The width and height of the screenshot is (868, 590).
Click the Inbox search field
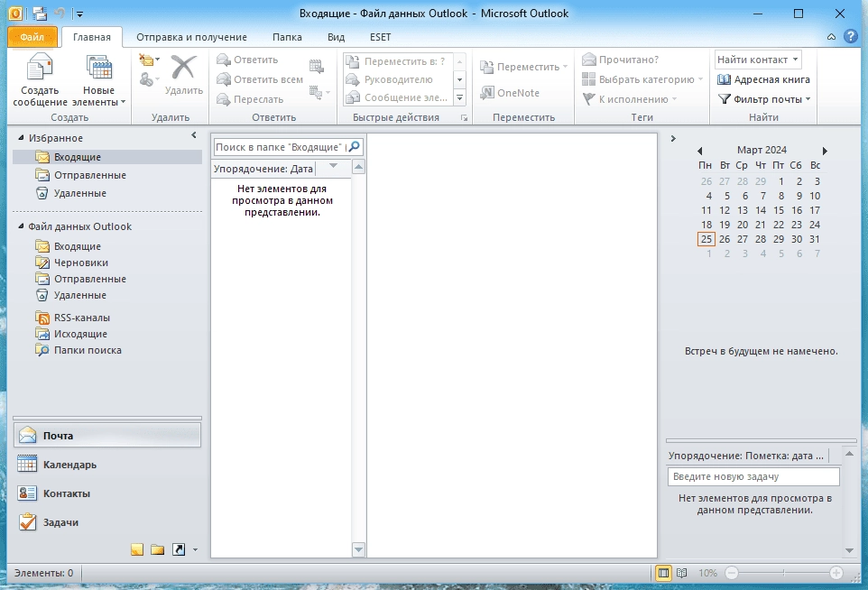pyautogui.click(x=280, y=147)
